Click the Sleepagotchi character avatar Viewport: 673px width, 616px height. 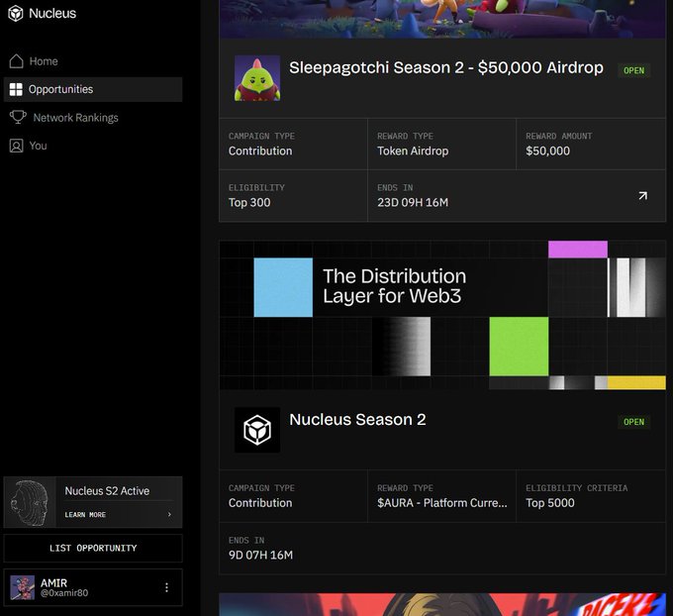(257, 78)
